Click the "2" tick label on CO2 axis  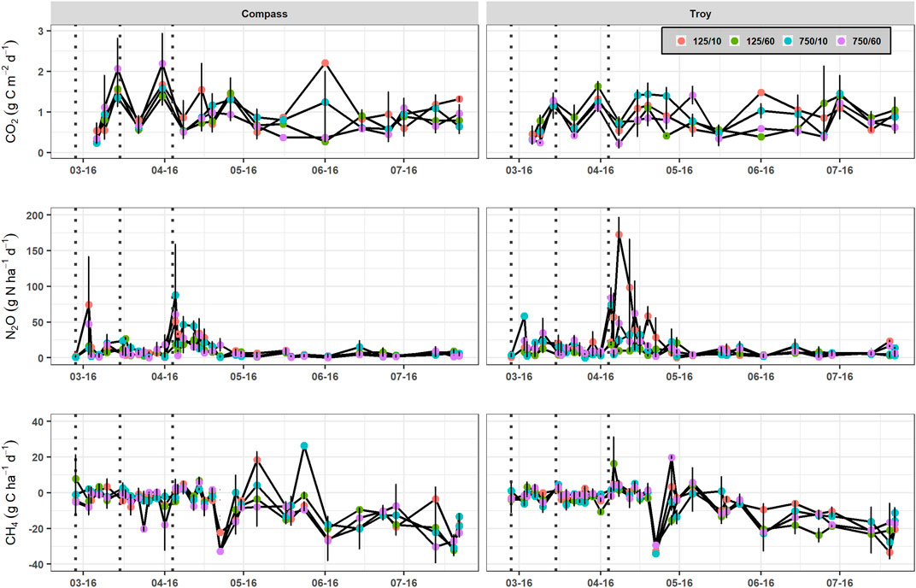pos(43,71)
